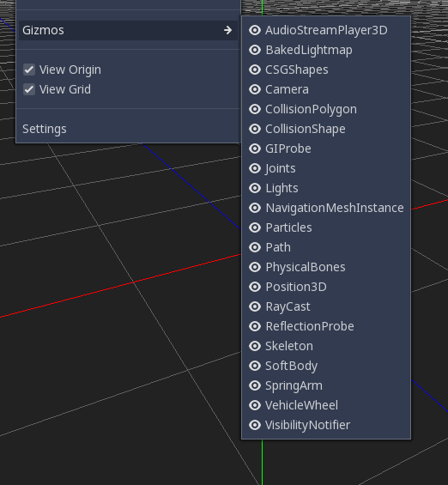The image size is (448, 485).
Task: Uncheck the View Grid checkbox
Action: [29, 89]
